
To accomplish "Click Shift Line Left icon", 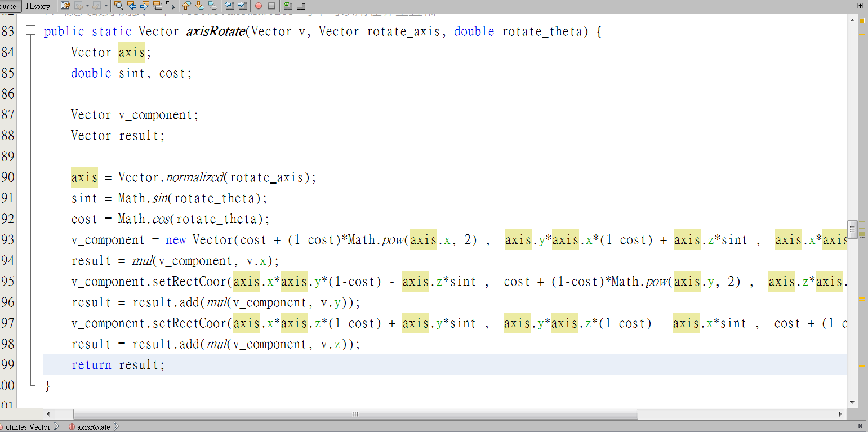I will [x=229, y=6].
